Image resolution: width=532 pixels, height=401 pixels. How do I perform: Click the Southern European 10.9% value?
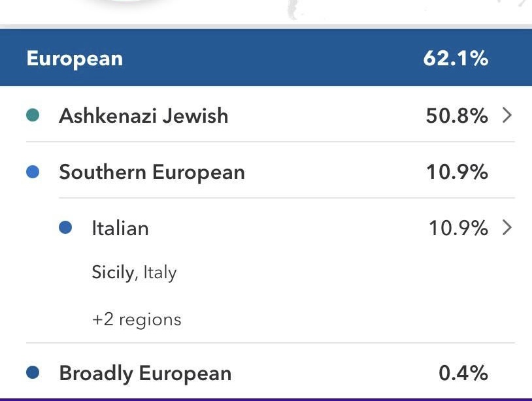457,172
